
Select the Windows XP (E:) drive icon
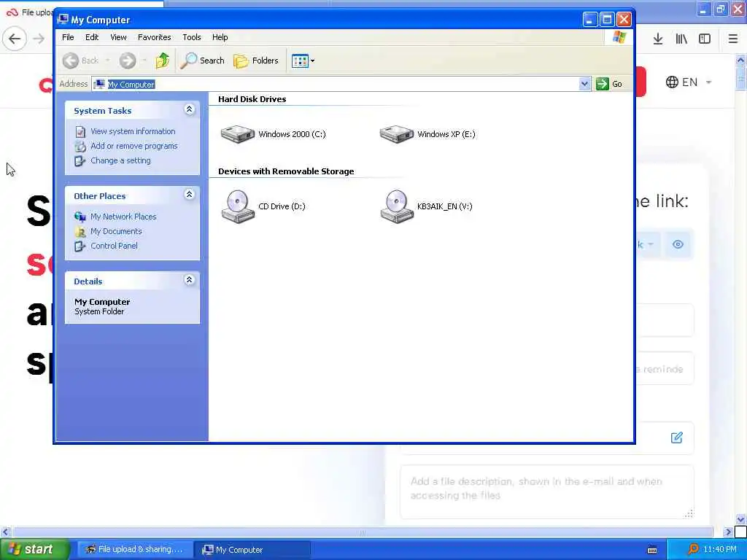[396, 134]
